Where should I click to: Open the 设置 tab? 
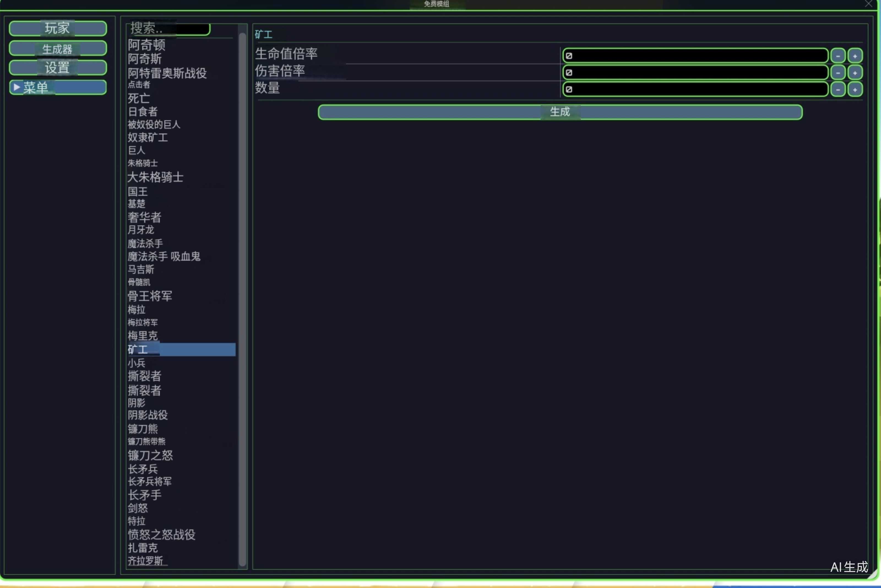pos(58,68)
